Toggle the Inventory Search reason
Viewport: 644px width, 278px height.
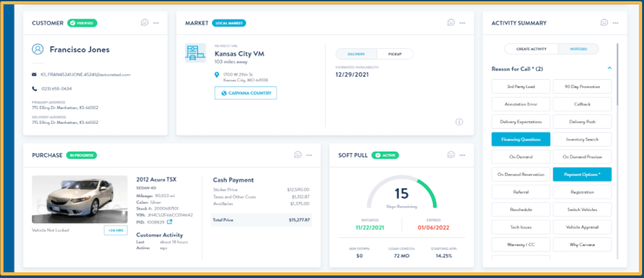click(582, 139)
